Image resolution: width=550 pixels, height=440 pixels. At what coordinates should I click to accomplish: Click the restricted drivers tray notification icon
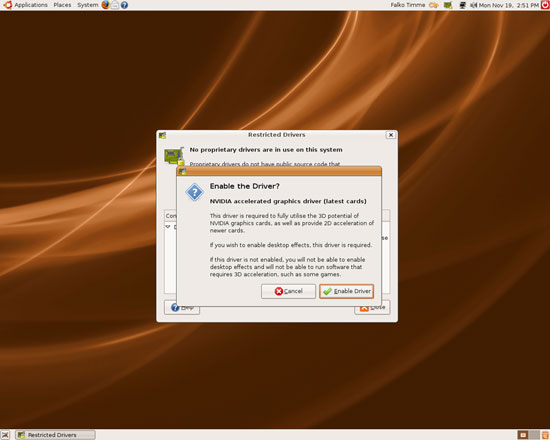[x=448, y=5]
